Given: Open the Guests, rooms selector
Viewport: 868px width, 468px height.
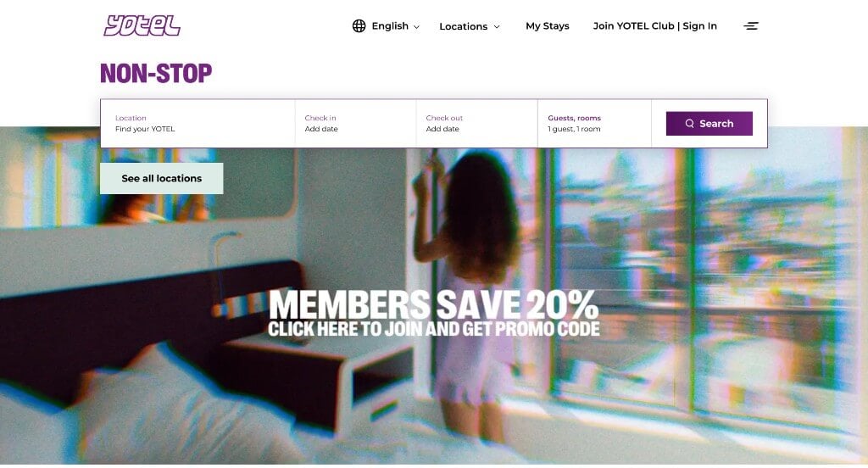Looking at the screenshot, I should (x=594, y=124).
